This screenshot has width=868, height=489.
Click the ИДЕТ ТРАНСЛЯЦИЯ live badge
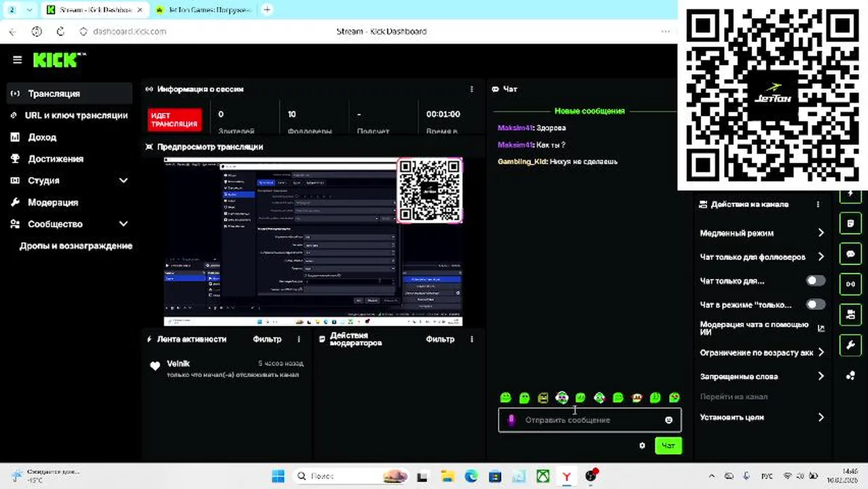point(175,120)
